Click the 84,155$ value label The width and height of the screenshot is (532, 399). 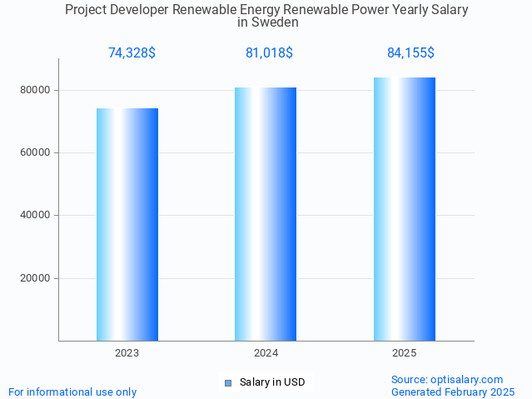click(x=410, y=52)
